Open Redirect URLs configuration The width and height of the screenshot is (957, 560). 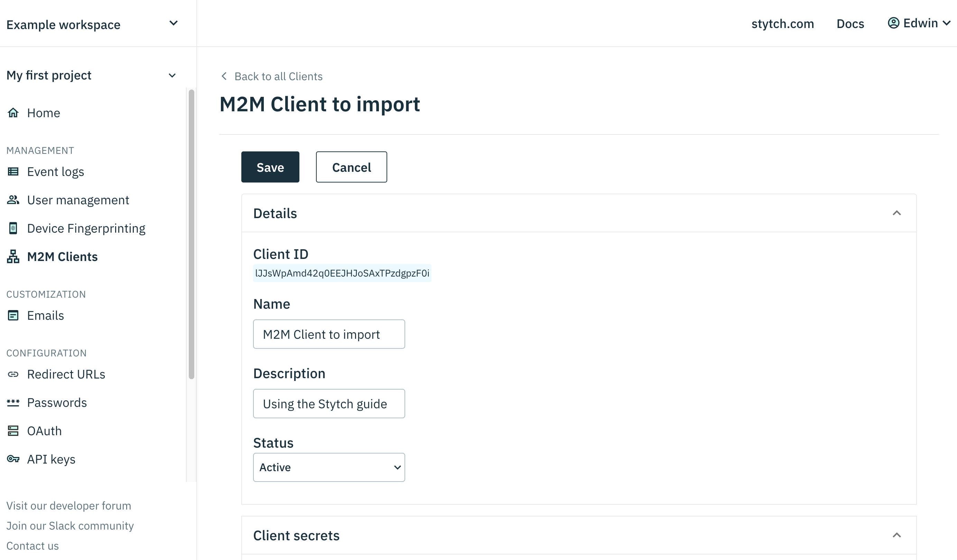(x=66, y=374)
